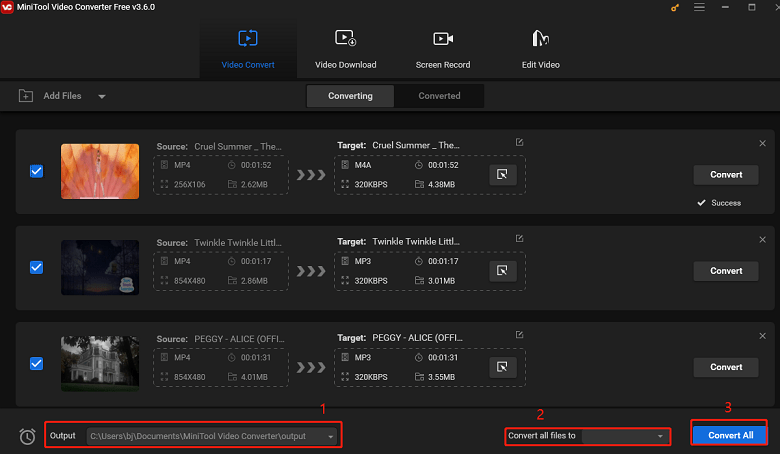780x454 pixels.
Task: Go to the Edit Video tab
Action: tap(540, 49)
